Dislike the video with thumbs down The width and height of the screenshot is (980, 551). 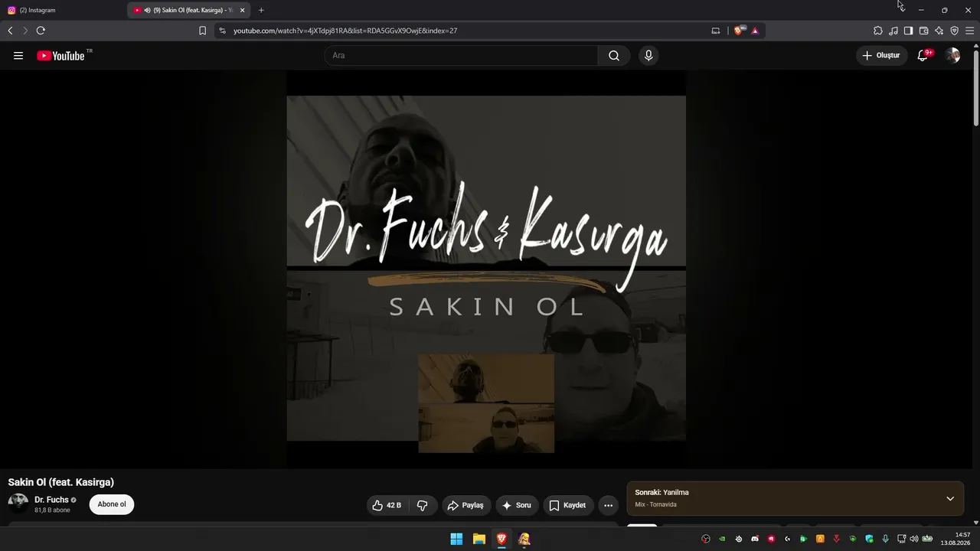point(423,505)
